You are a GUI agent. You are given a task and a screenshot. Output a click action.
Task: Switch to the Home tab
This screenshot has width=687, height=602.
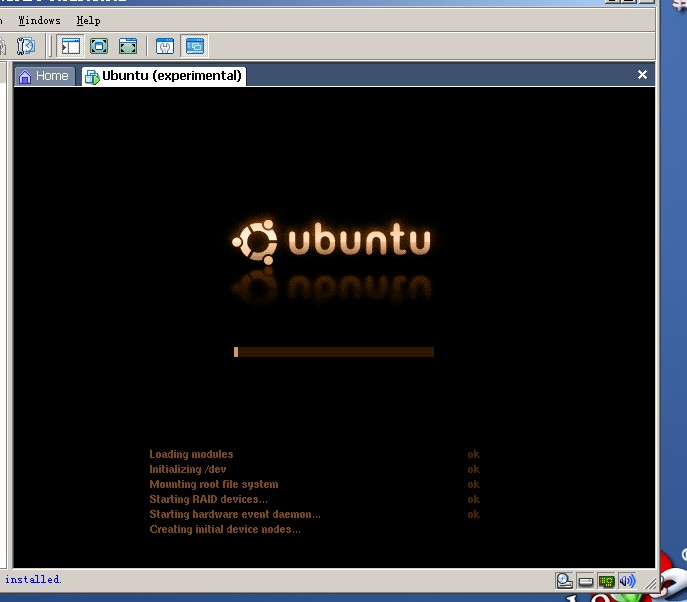tap(44, 76)
